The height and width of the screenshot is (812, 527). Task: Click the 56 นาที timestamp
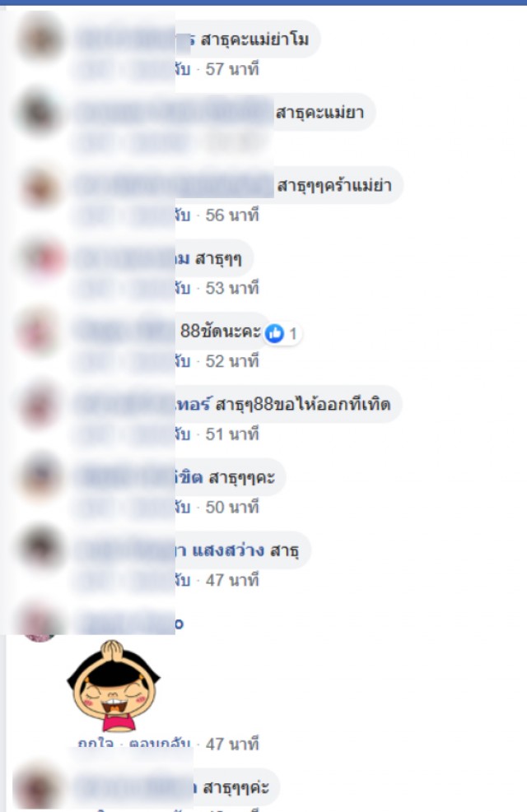coord(232,215)
